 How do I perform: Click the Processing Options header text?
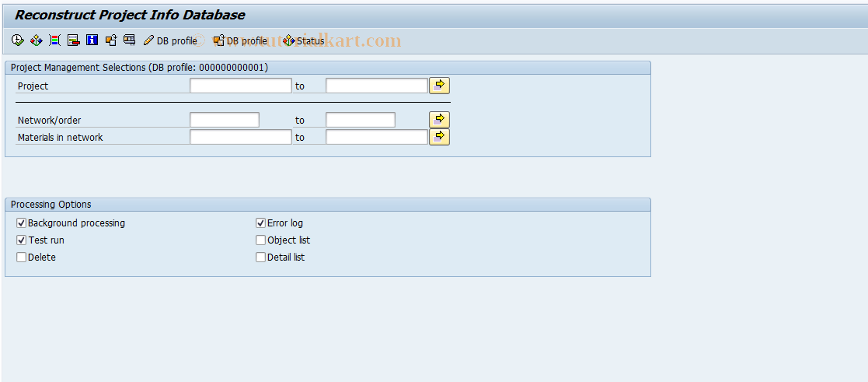tap(51, 204)
